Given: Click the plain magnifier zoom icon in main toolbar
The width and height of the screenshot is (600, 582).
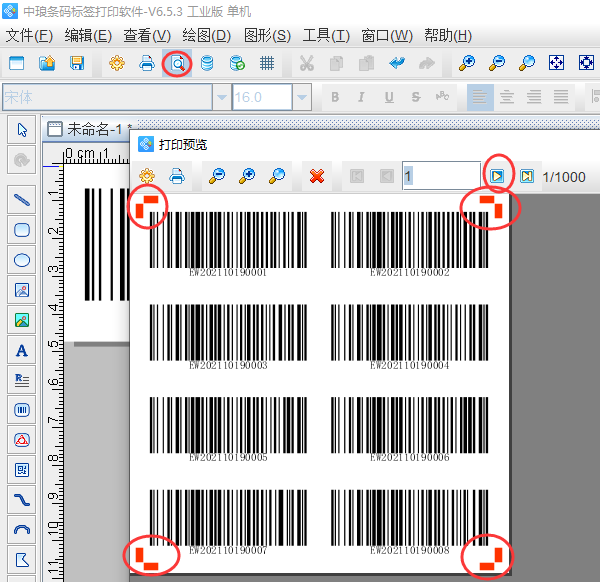Looking at the screenshot, I should pyautogui.click(x=527, y=63).
